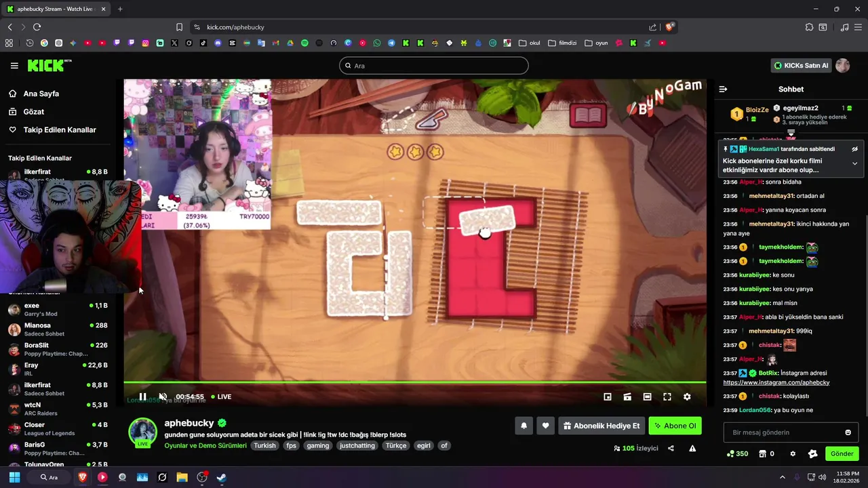The width and height of the screenshot is (868, 488).
Task: Open the hamburger sidebar menu
Action: tap(14, 66)
